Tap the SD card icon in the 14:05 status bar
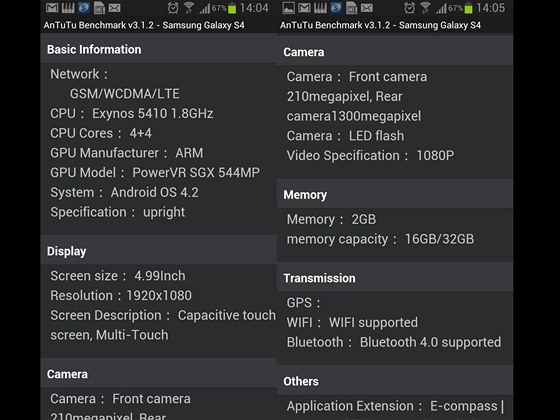The image size is (560, 420). [x=351, y=8]
